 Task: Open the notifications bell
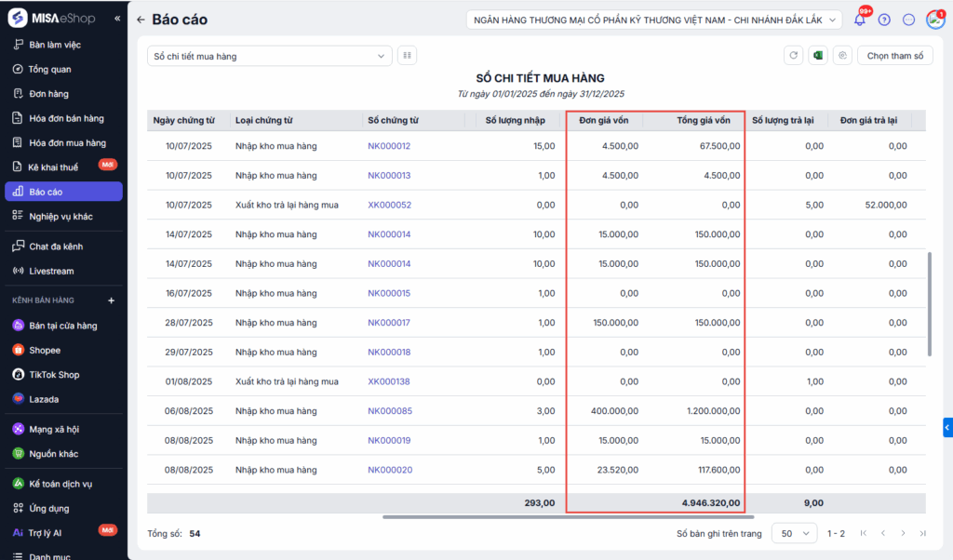pos(860,20)
